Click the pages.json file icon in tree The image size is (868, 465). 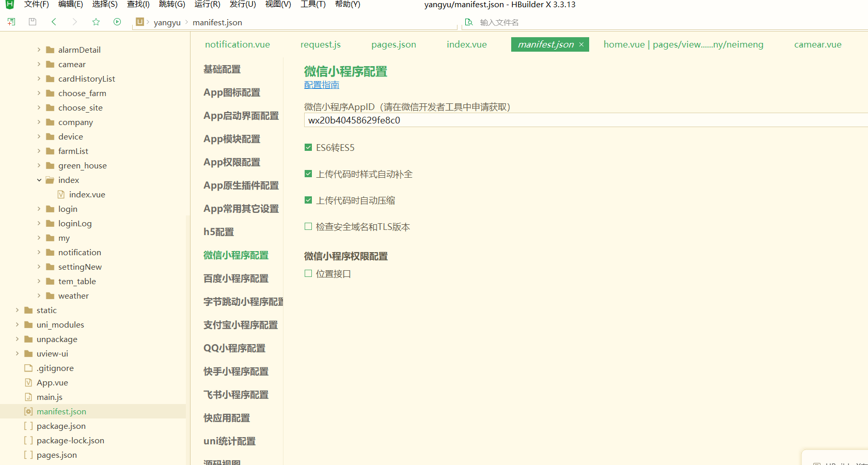28,455
